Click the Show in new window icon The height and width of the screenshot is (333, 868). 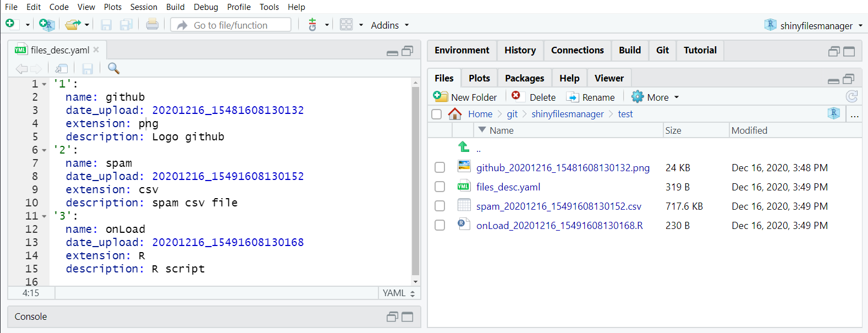click(x=62, y=68)
